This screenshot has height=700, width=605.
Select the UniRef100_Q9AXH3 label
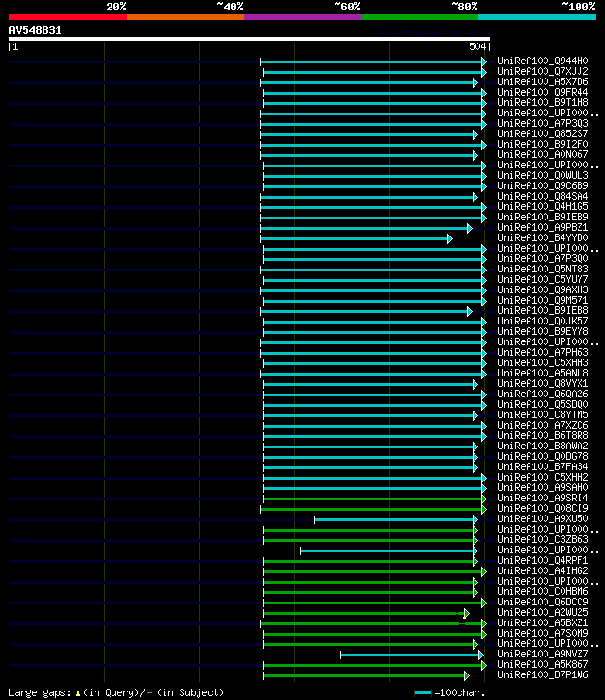pos(543,289)
